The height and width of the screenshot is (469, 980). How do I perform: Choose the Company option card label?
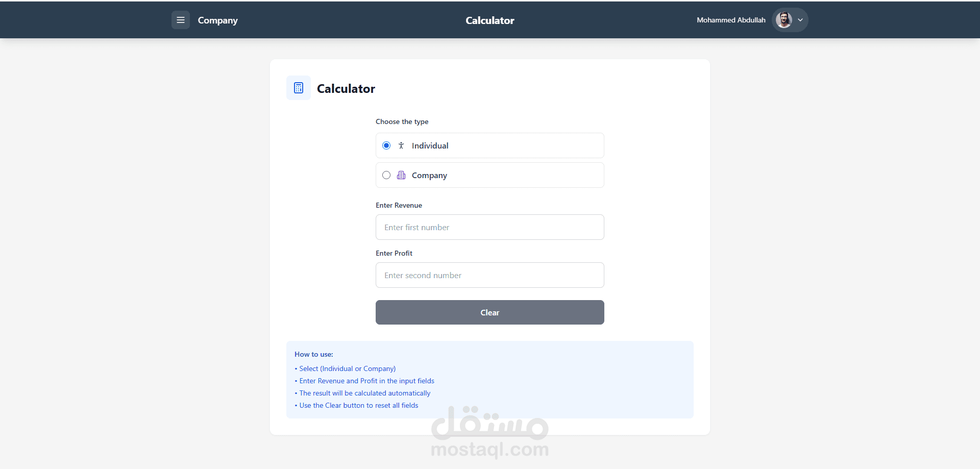(429, 176)
